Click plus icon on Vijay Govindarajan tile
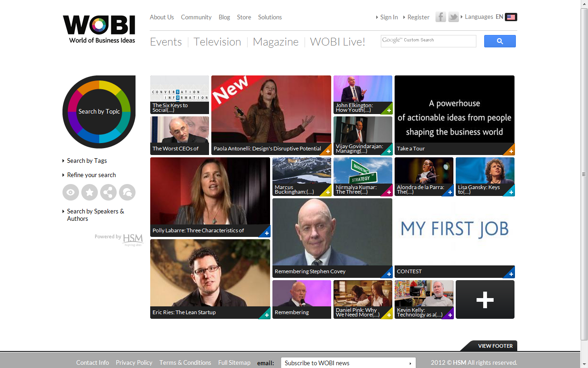 pos(389,151)
